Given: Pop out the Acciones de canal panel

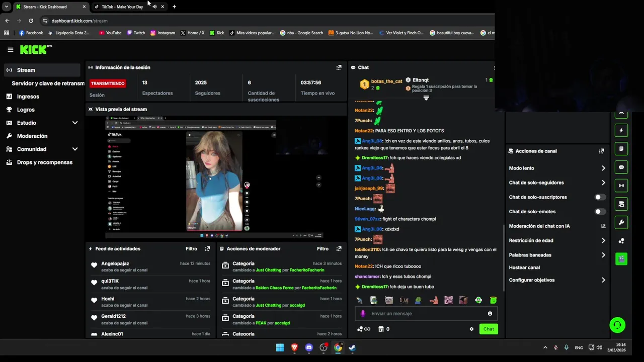Looking at the screenshot, I should (601, 151).
